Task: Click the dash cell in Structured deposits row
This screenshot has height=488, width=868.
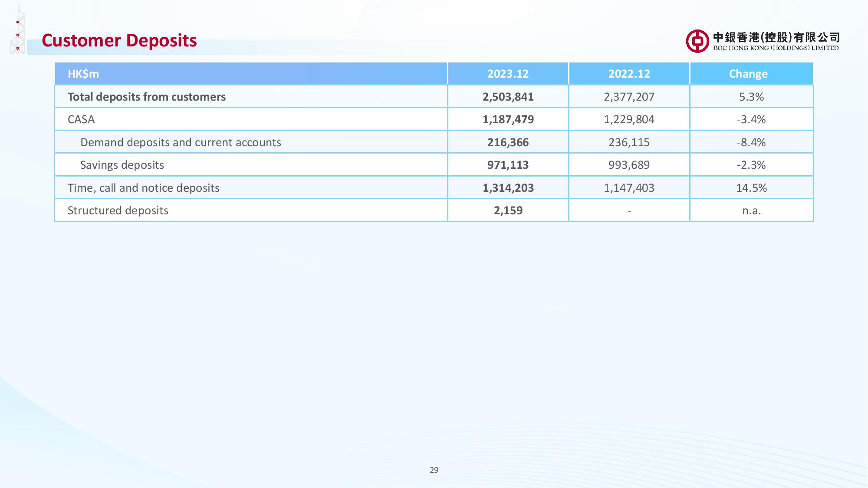Action: (x=629, y=211)
